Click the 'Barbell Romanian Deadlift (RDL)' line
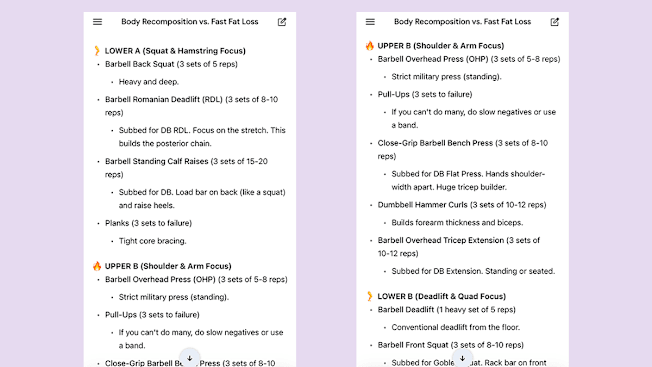The width and height of the screenshot is (652, 367). (x=191, y=106)
